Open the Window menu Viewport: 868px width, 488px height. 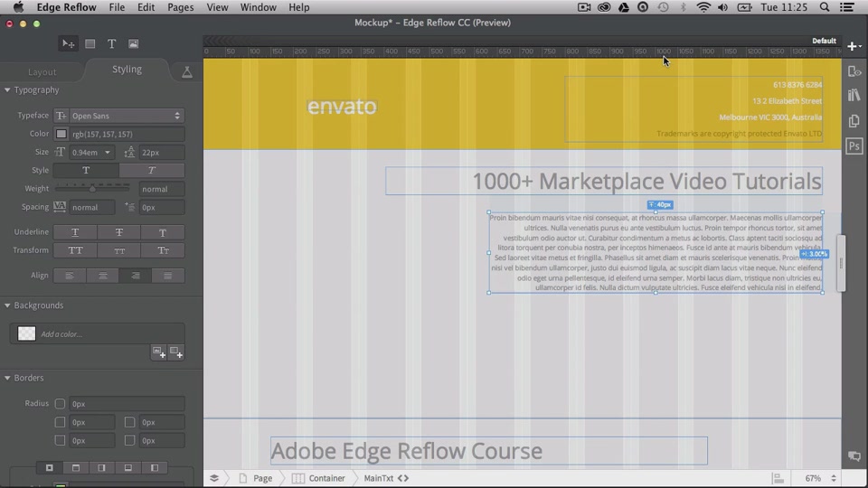[258, 7]
